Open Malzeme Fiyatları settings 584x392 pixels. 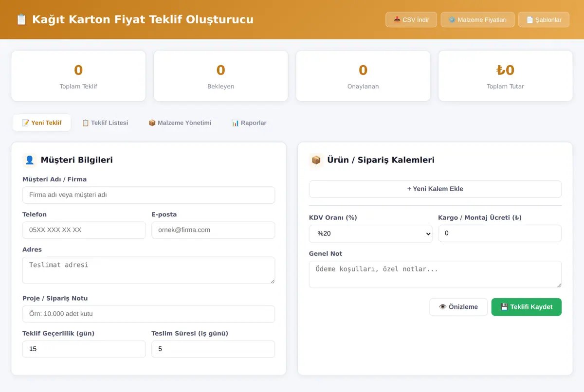point(477,20)
